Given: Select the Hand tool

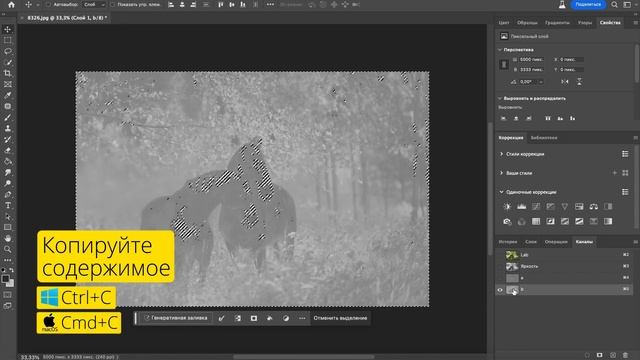Looking at the screenshot, I should coord(7,238).
